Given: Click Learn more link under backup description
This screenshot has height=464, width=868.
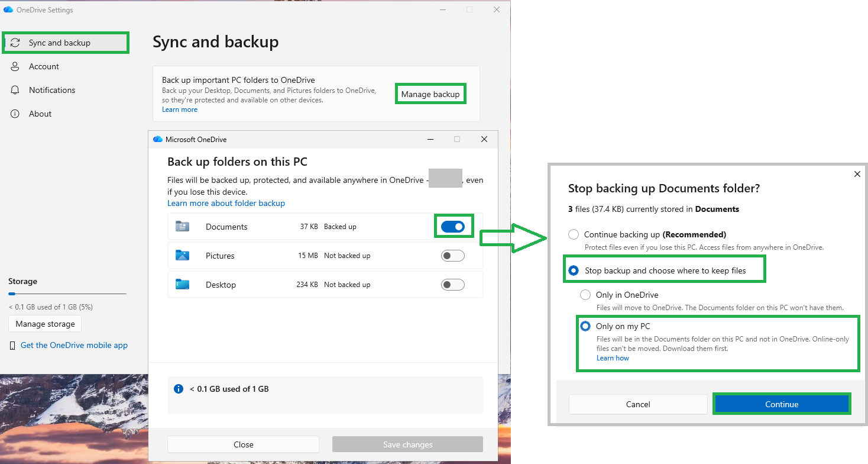Looking at the screenshot, I should click(x=180, y=109).
